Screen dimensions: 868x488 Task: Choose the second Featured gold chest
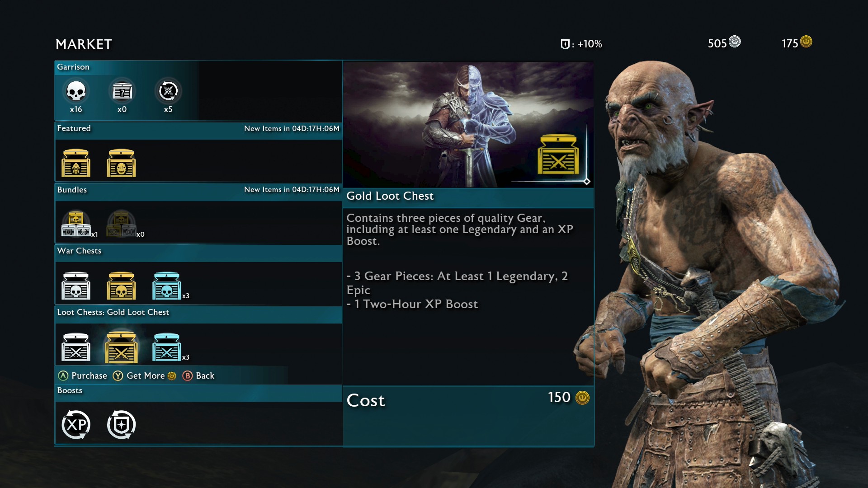coord(121,163)
